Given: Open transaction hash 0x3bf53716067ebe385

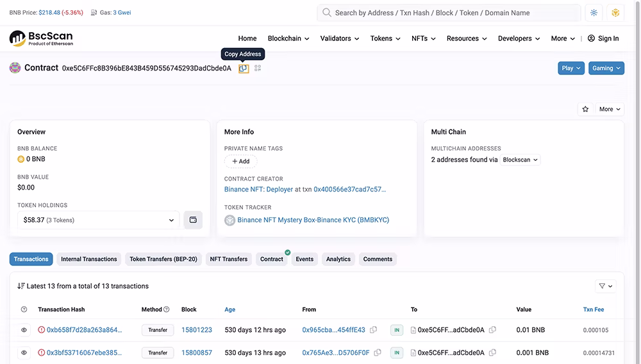Looking at the screenshot, I should tap(84, 352).
